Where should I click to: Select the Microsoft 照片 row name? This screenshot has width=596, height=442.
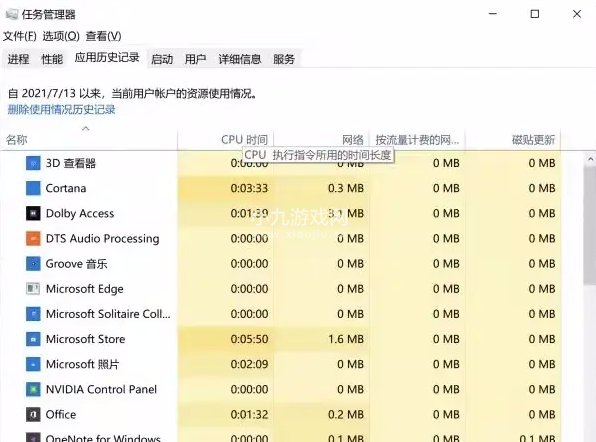point(82,364)
